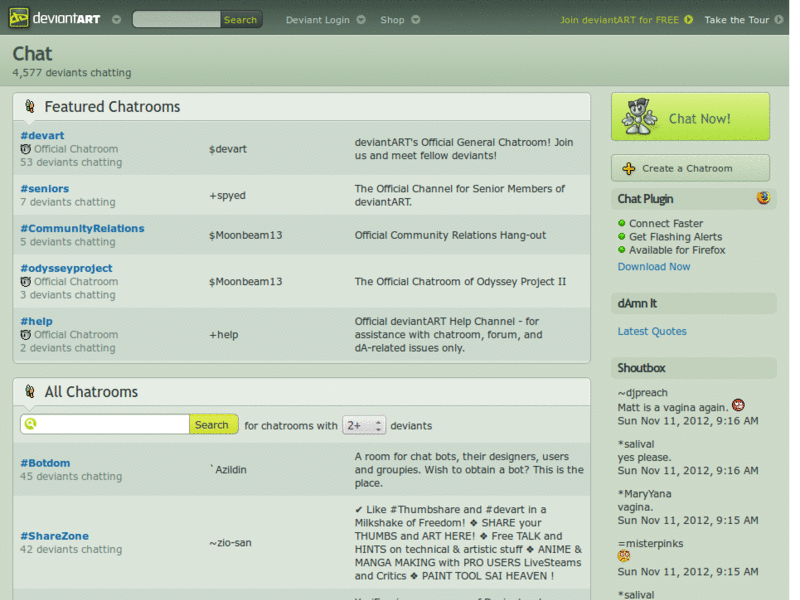Open the #odysseyproject chatroom
Screen dimensions: 800x600
66,268
